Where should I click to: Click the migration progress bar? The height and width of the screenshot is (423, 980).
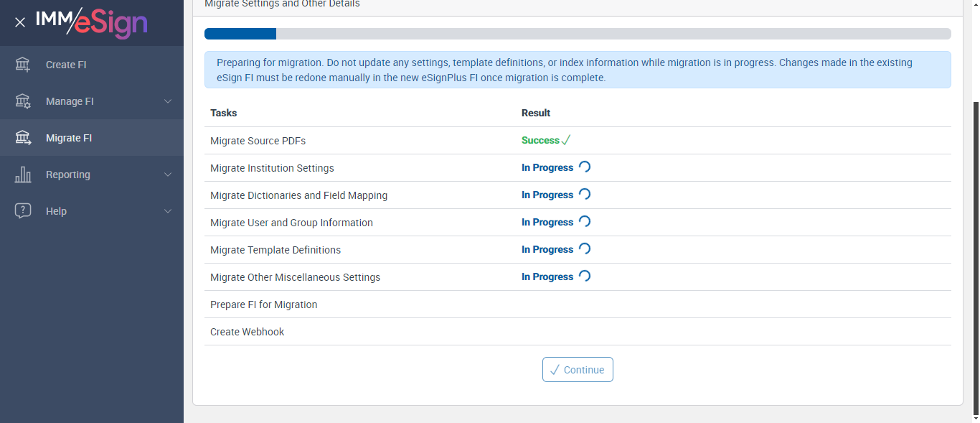(578, 34)
